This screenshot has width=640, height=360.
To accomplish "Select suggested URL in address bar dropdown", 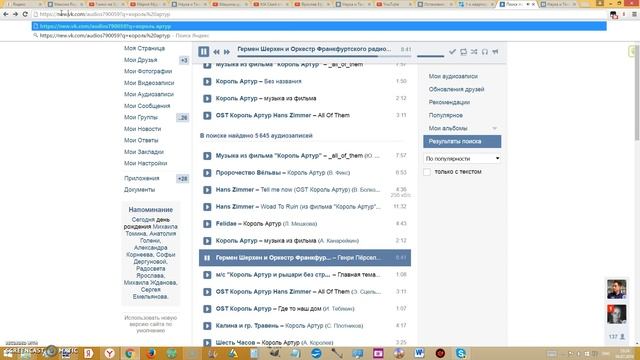I will (319, 26).
